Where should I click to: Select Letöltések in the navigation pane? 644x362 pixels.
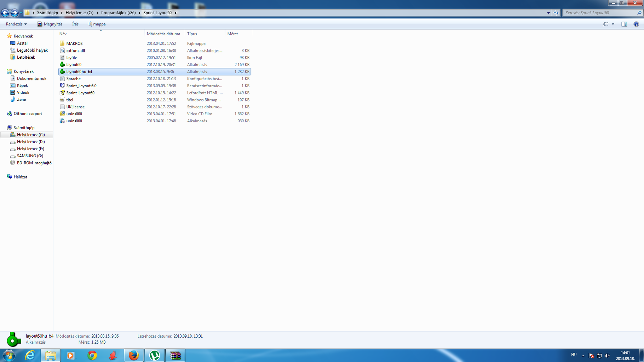coord(26,57)
